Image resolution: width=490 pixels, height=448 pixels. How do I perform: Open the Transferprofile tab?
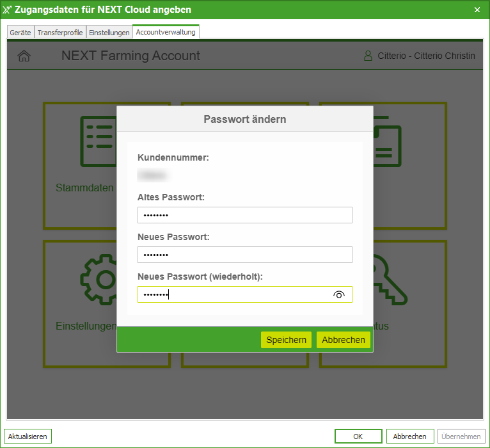(60, 33)
